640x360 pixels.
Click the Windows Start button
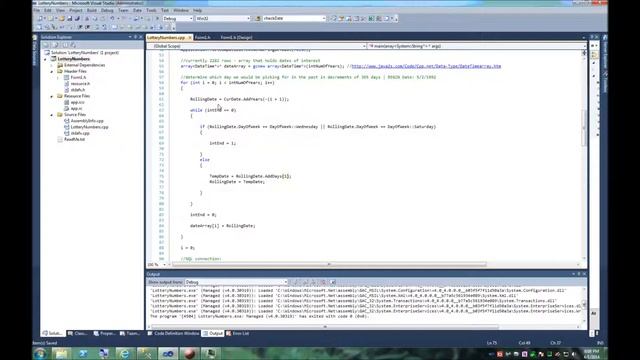coord(40,353)
